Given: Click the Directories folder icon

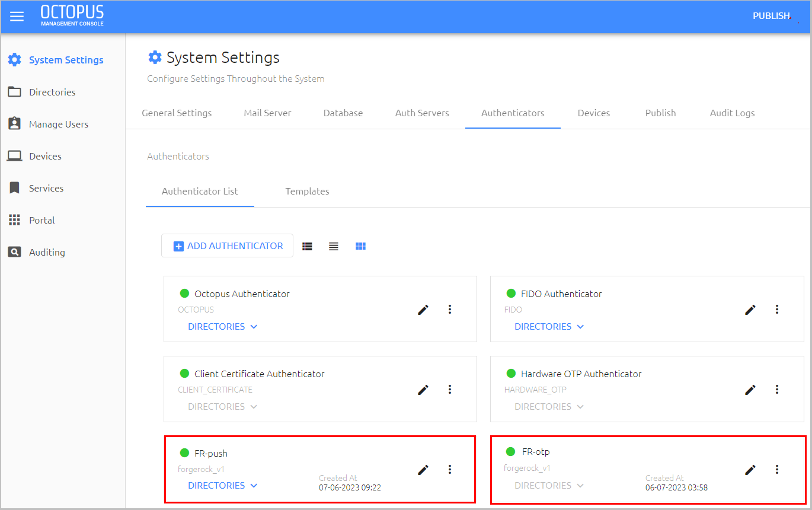Looking at the screenshot, I should point(14,92).
